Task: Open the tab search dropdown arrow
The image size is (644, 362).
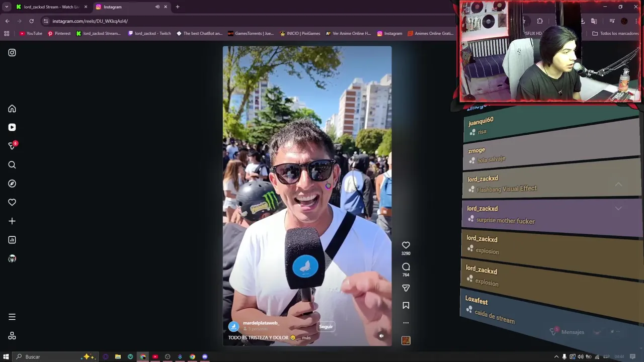Action: coord(7,7)
